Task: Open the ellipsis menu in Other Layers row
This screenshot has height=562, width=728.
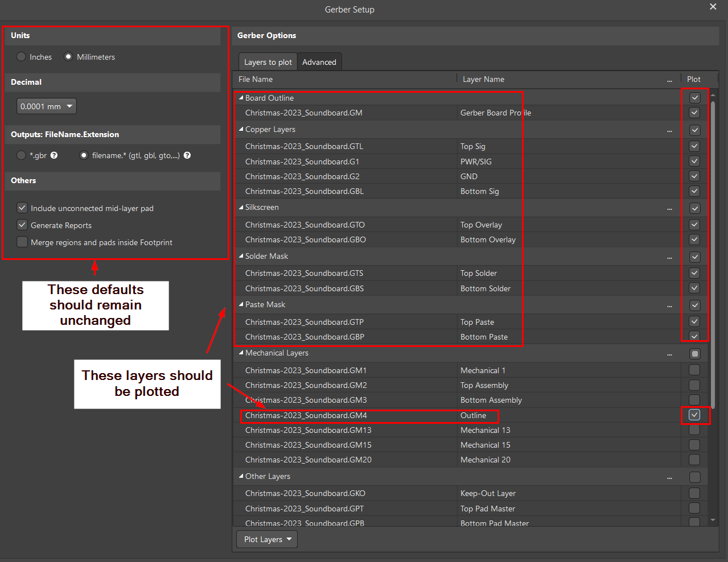Action: (669, 477)
